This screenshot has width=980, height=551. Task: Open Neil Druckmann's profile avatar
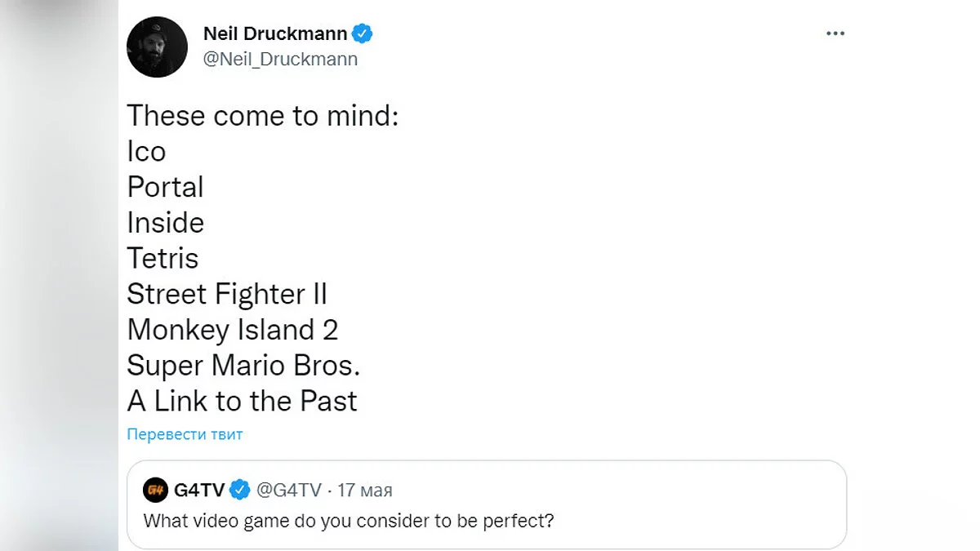click(x=157, y=47)
